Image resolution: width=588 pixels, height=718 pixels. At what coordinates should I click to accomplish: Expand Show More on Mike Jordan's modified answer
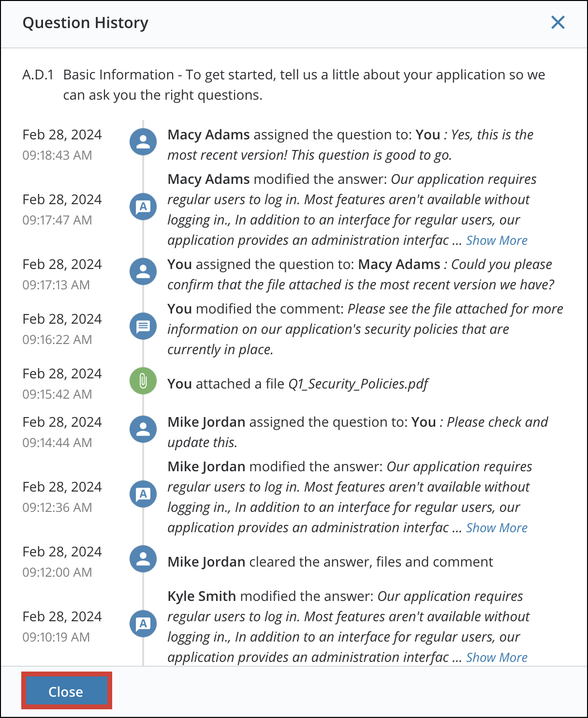pyautogui.click(x=497, y=528)
